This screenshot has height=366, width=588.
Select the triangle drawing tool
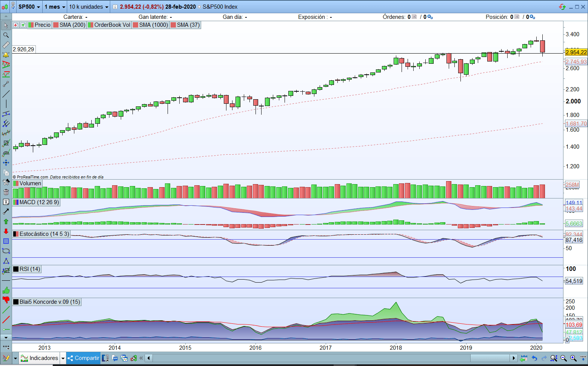6,261
